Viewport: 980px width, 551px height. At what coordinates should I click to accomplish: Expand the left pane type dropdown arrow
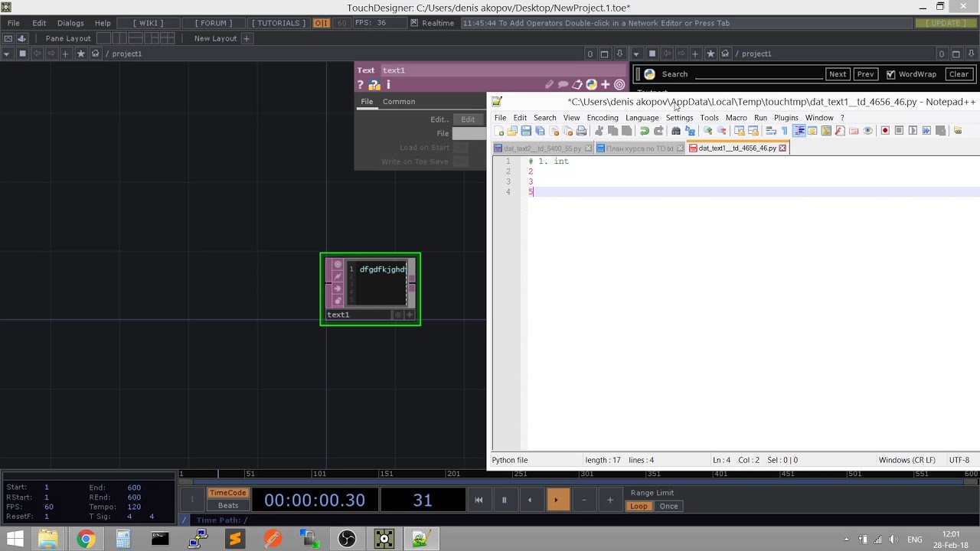(6, 54)
